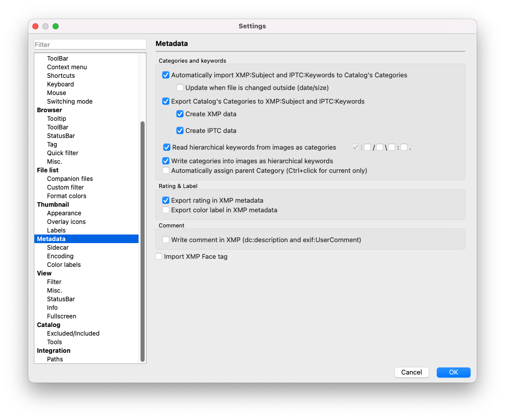505x420 pixels.
Task: Select Excluded/Included under Catalog
Action: pyautogui.click(x=73, y=334)
